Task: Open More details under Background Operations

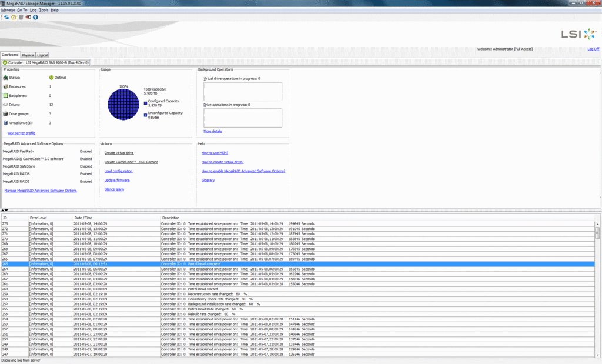Action: (x=213, y=131)
